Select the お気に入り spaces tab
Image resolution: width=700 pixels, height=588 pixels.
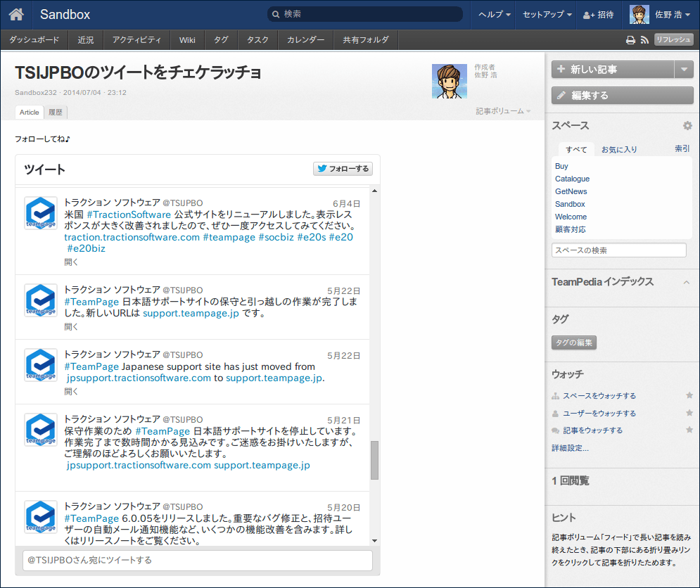[x=619, y=150]
